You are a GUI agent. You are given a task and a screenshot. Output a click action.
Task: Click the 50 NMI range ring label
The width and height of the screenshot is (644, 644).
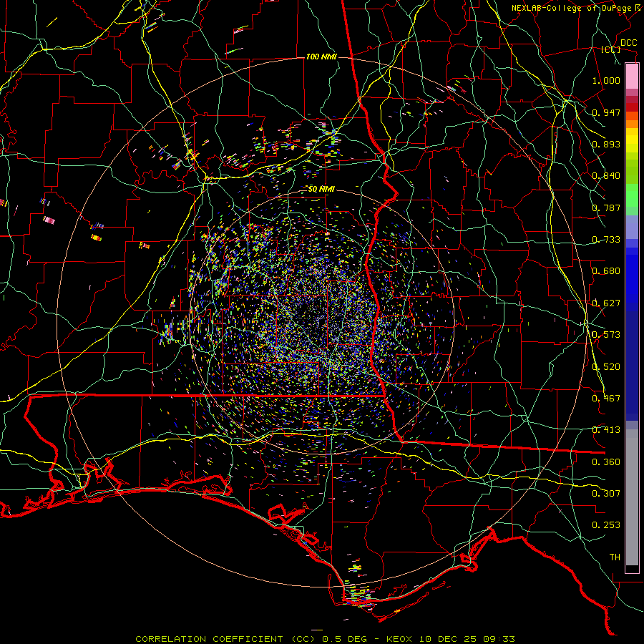point(321,190)
